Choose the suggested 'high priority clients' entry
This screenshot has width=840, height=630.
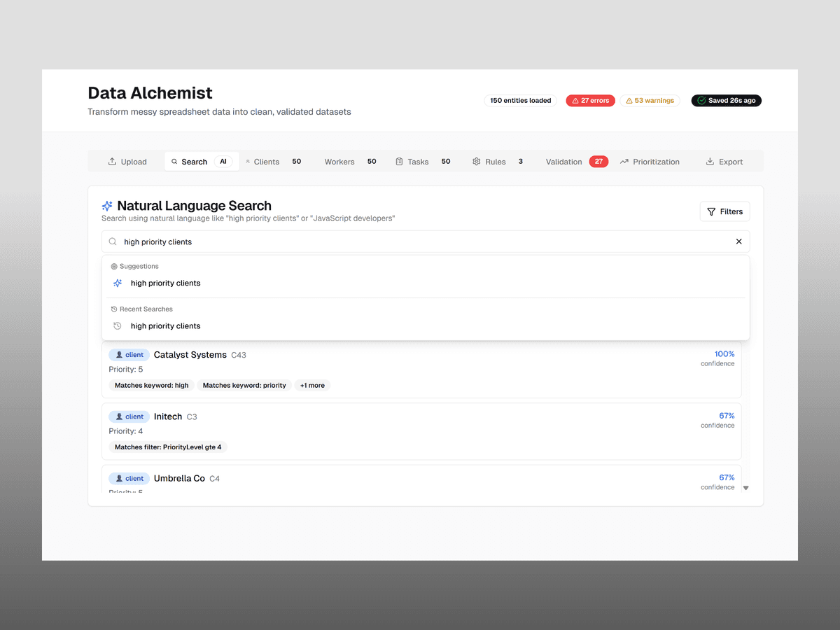426,283
